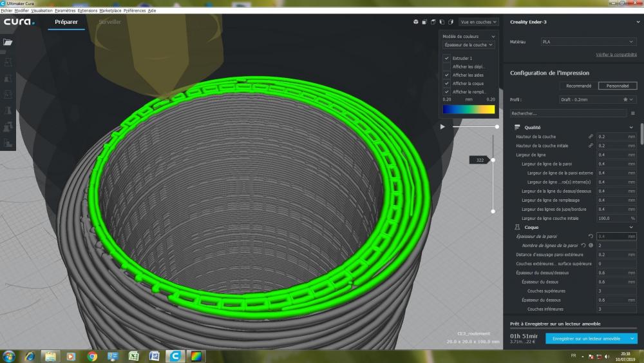Switch to Recommandé settings mode
Screen dimensions: 644x363
(x=579, y=86)
